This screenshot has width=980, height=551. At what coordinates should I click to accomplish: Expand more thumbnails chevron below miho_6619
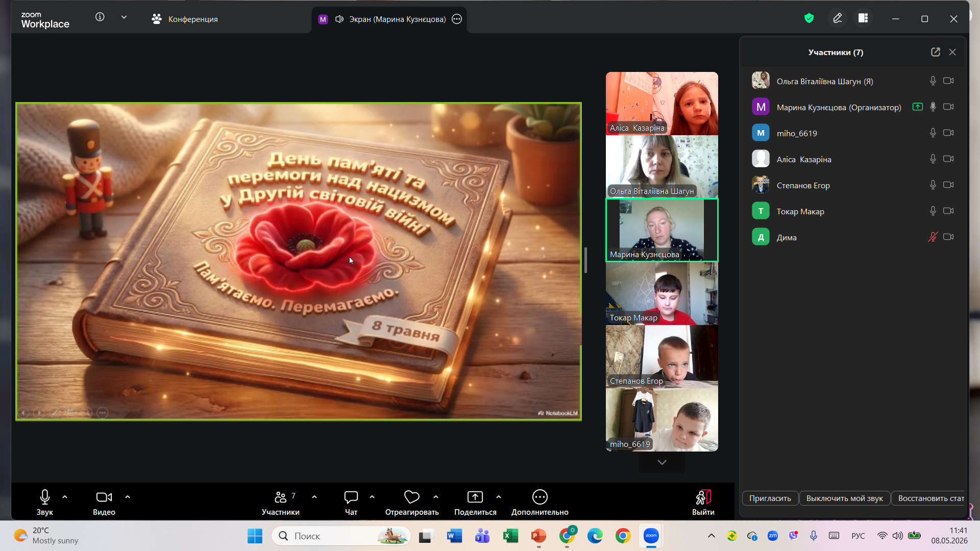point(662,462)
